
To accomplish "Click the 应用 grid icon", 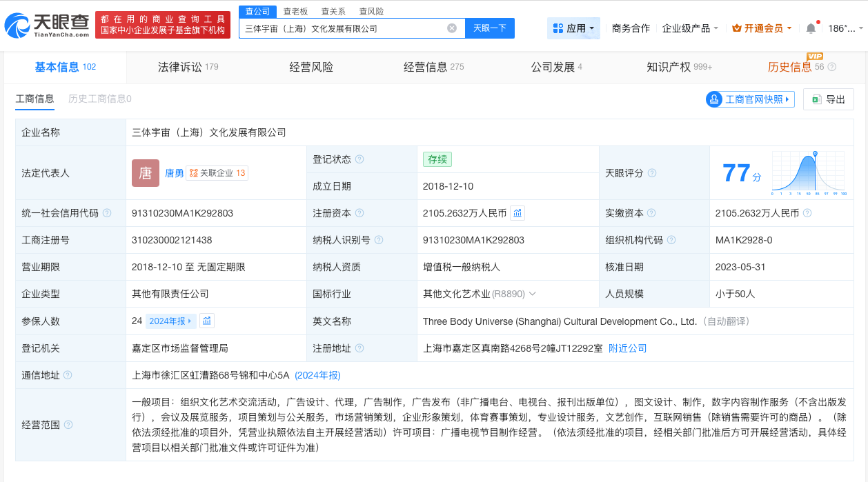I will (x=558, y=28).
